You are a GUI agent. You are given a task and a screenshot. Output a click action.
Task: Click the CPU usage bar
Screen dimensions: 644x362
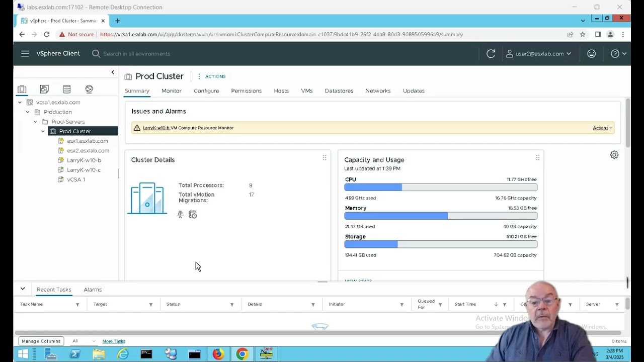click(x=441, y=188)
